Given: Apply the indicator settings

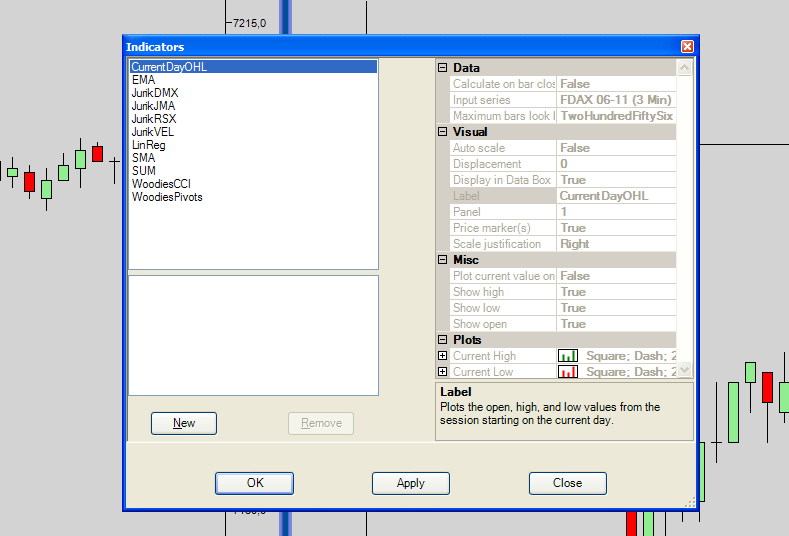Looking at the screenshot, I should (x=411, y=483).
